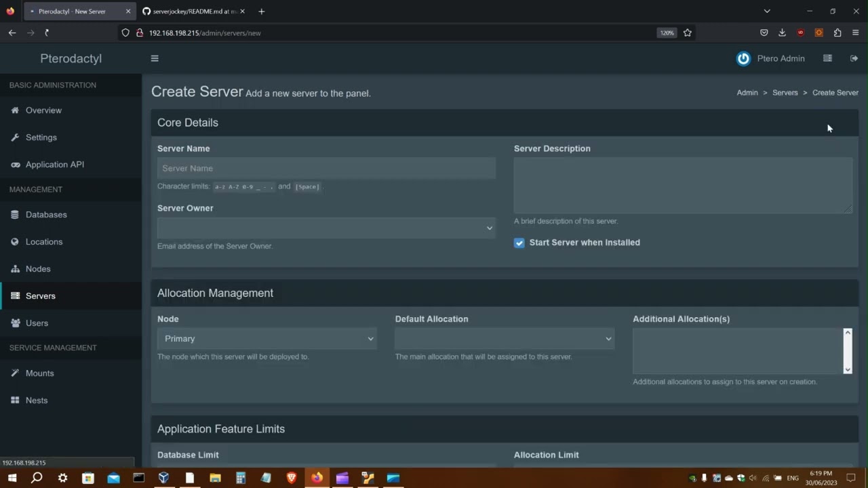This screenshot has width=868, height=488.
Task: Open Servers in sidebar
Action: 41,296
